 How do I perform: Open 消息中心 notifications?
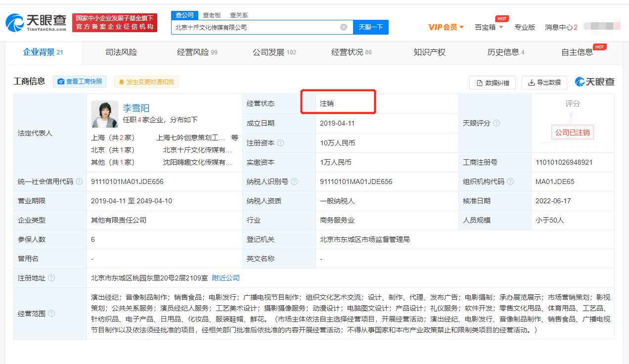click(561, 27)
